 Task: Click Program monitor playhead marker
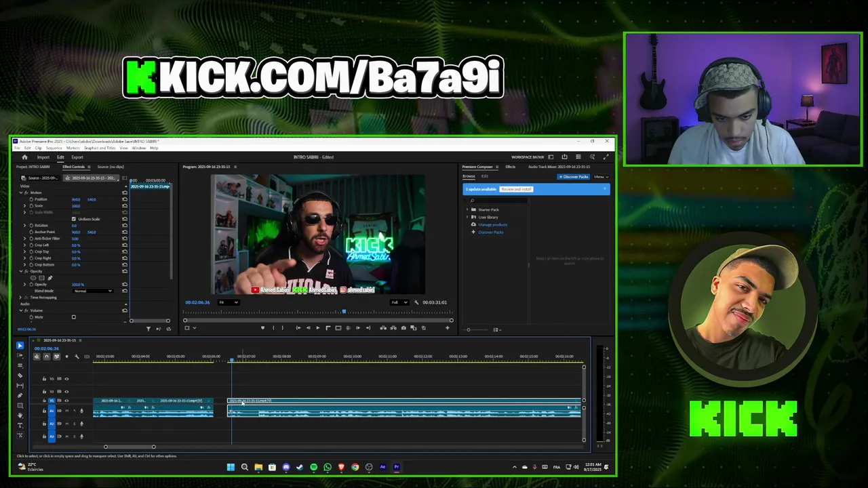[344, 312]
